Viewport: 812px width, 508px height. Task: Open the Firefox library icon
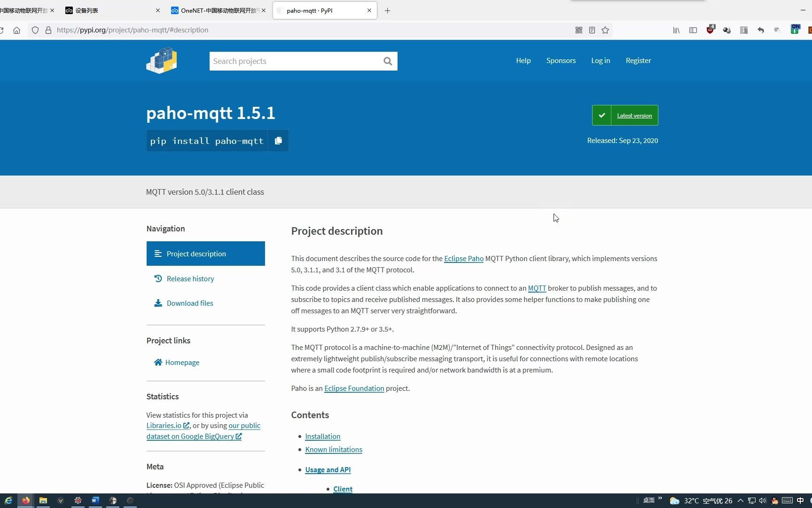pyautogui.click(x=676, y=30)
